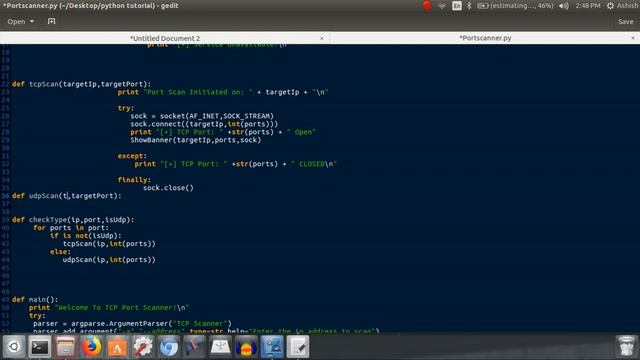640x360 pixels.
Task: Open the Ubuntu Dash launcher icon
Action: pyautogui.click(x=14, y=347)
